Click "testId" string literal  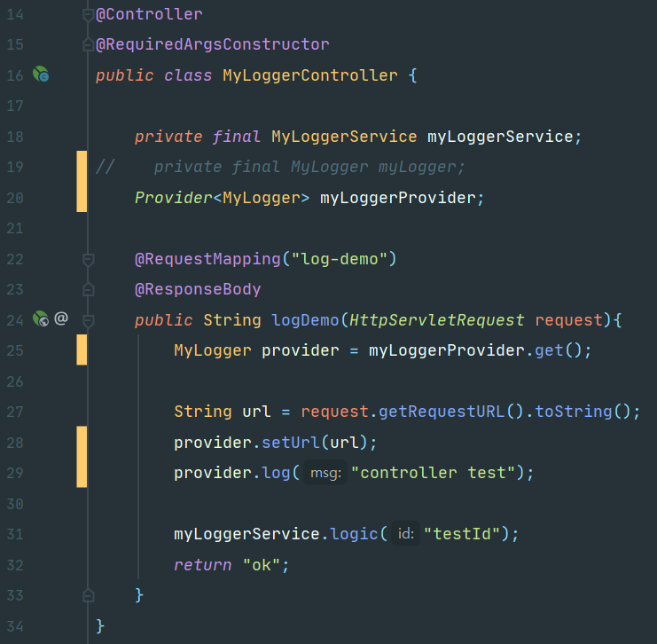pyautogui.click(x=462, y=534)
